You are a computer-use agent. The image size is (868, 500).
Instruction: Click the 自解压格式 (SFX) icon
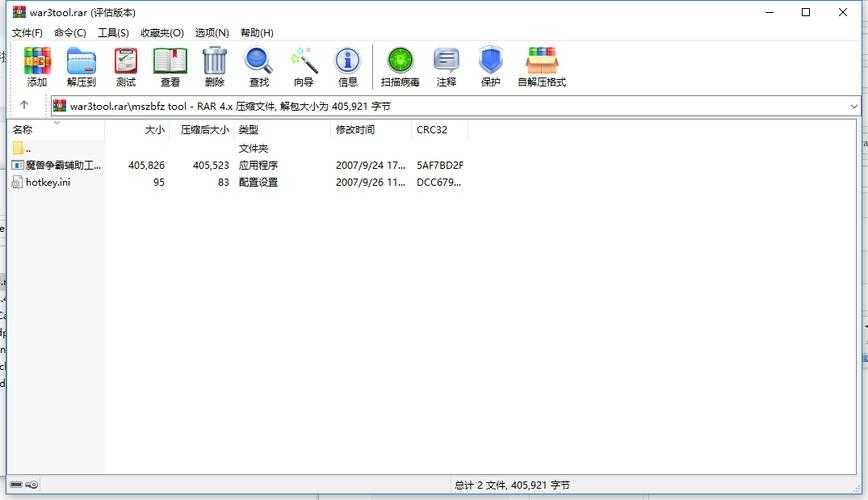(x=541, y=61)
